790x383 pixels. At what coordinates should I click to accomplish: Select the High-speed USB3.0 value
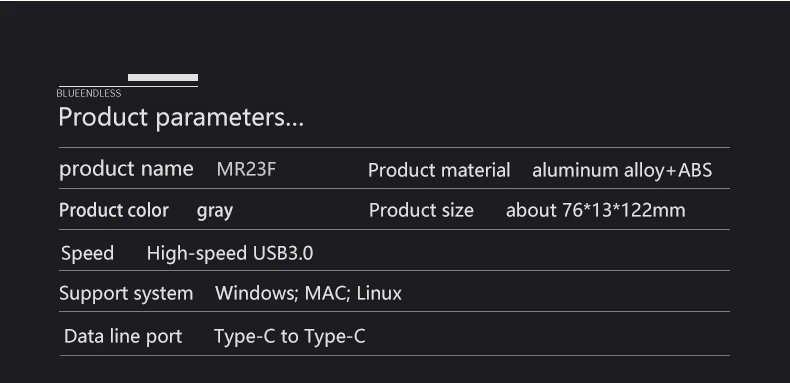tap(230, 253)
